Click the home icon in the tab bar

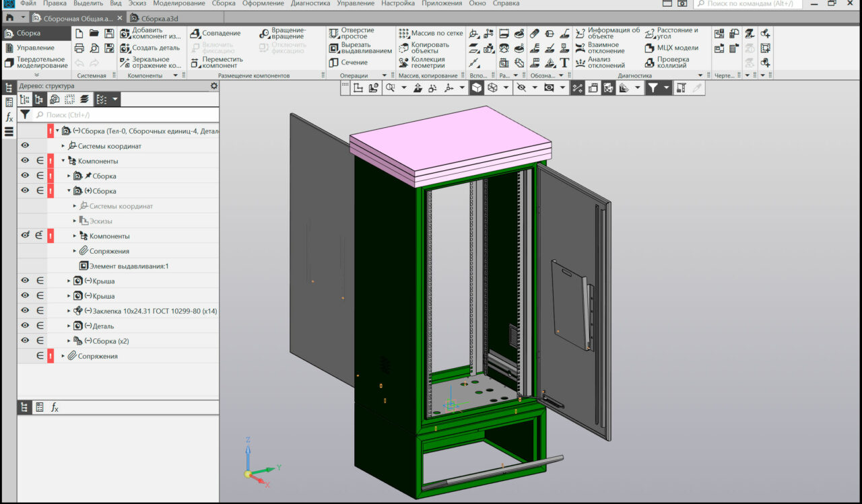pos(9,17)
